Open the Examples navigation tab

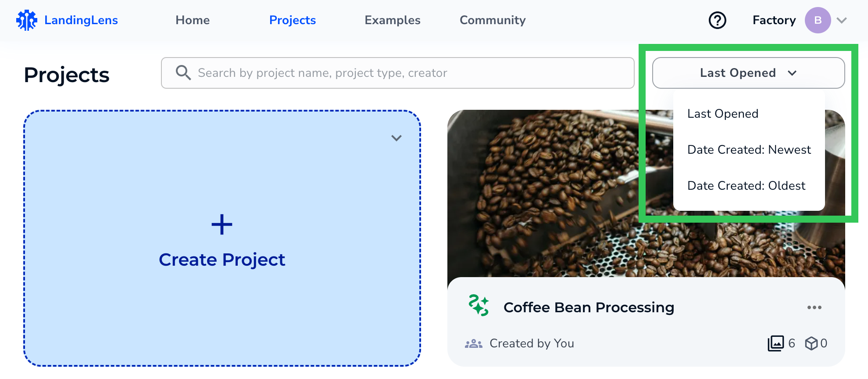tap(392, 20)
